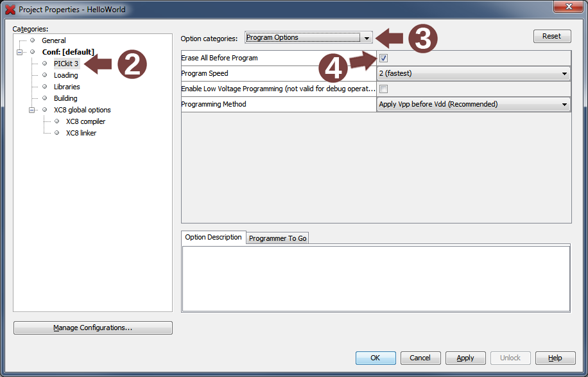Select the XC8 compiler node
This screenshot has width=588, height=377.
point(85,121)
